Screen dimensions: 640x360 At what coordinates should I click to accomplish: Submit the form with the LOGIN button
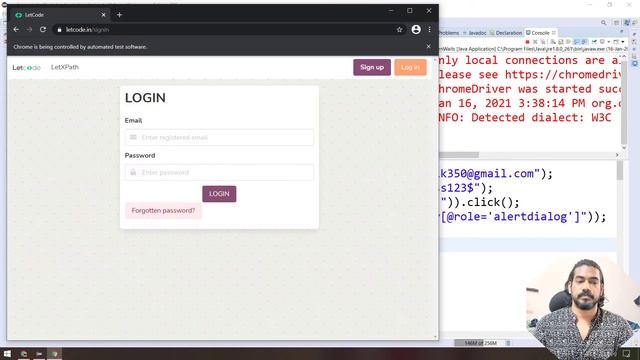coord(219,194)
